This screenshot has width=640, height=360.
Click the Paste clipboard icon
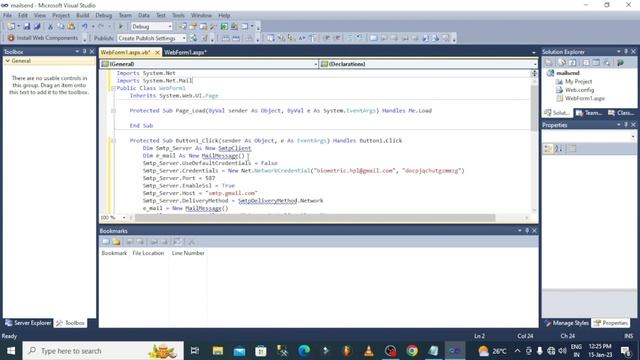pyautogui.click(x=71, y=27)
